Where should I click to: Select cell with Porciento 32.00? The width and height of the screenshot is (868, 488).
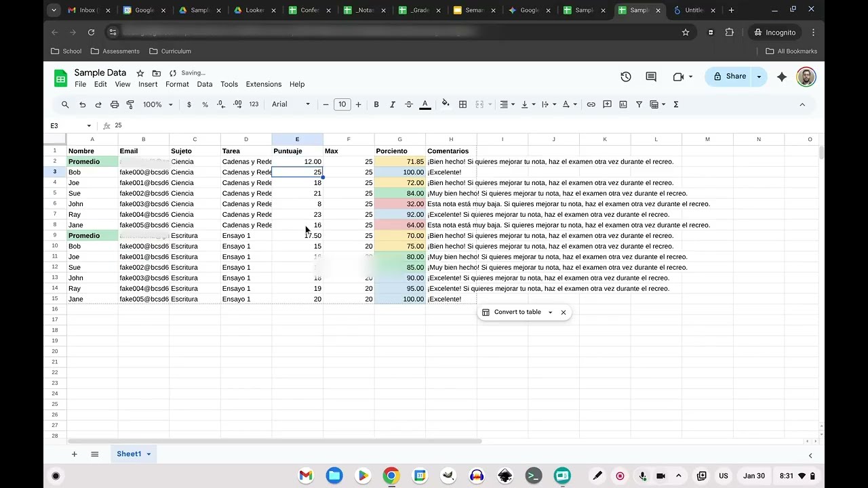click(x=400, y=204)
